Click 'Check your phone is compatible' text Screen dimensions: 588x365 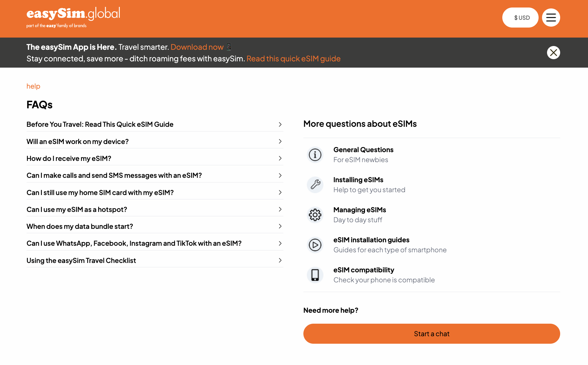pos(384,280)
